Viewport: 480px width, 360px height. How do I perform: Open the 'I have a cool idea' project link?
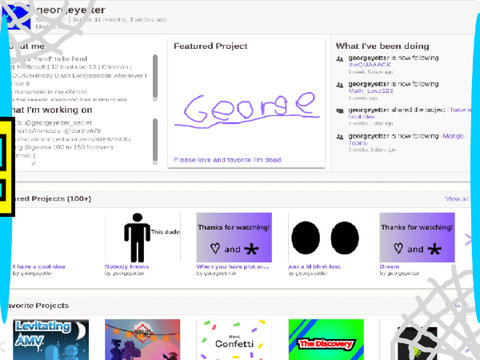coord(39,267)
